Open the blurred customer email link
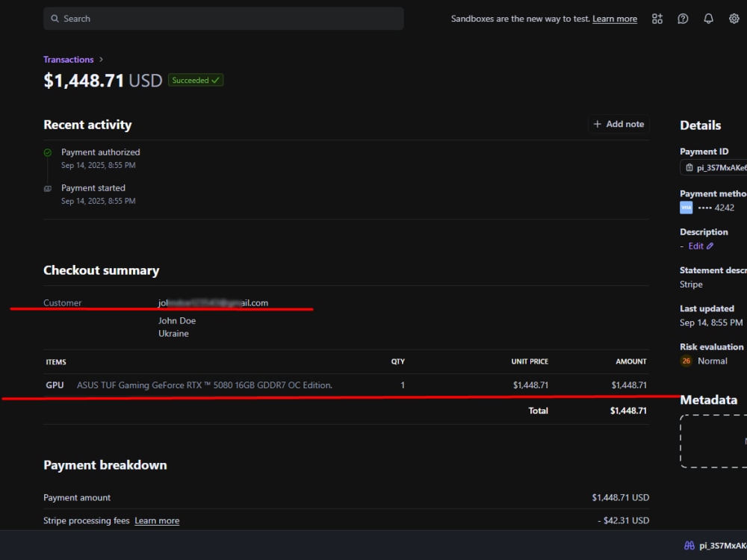The width and height of the screenshot is (747, 560). click(x=213, y=303)
